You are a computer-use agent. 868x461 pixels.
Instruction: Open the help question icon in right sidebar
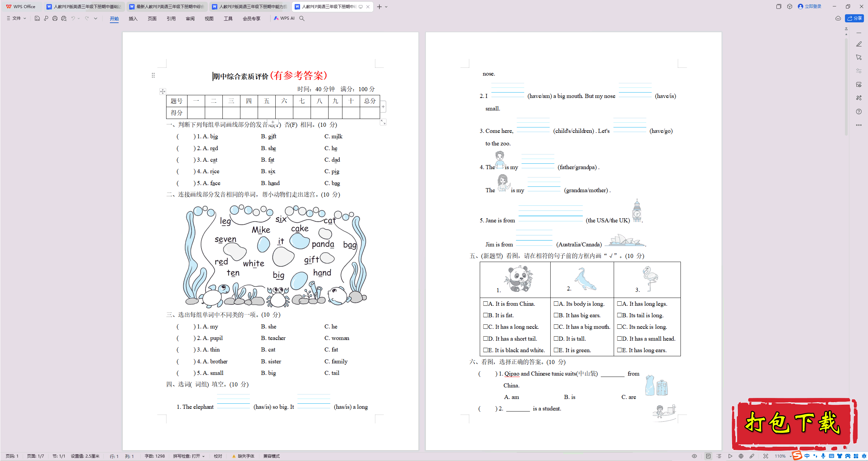click(859, 112)
